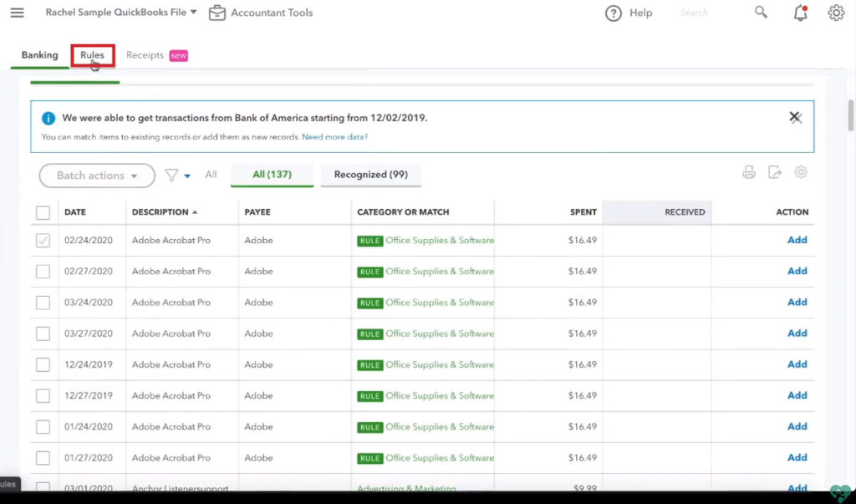856x504 pixels.
Task: Expand the Batch actions dropdown
Action: click(97, 176)
